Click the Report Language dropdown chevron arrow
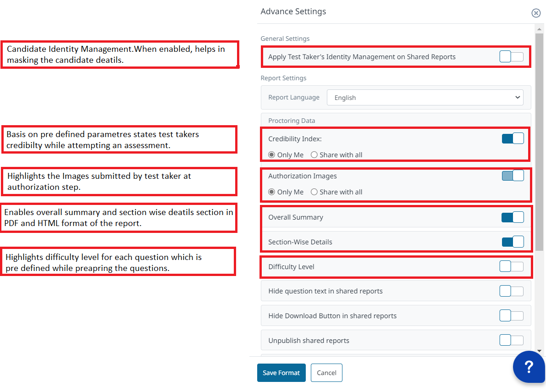 (518, 98)
